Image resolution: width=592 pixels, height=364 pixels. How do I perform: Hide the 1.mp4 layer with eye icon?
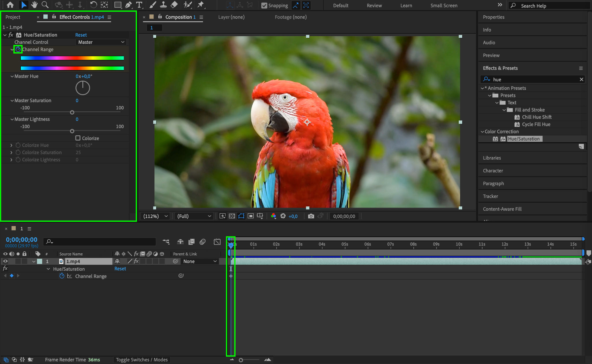click(5, 261)
